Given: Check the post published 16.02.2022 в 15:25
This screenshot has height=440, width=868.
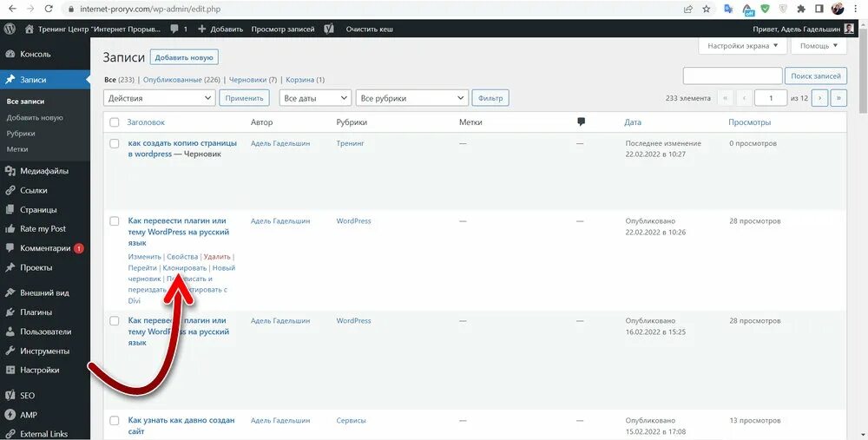Looking at the screenshot, I should point(114,320).
